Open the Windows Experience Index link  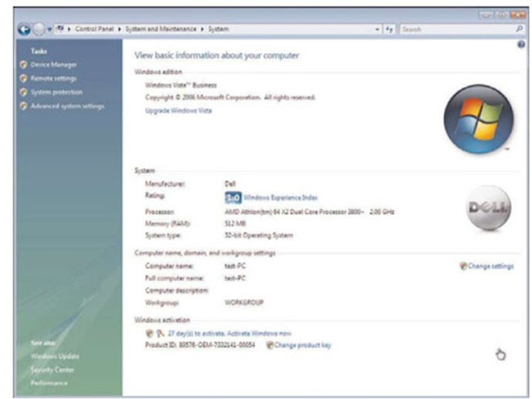280,197
